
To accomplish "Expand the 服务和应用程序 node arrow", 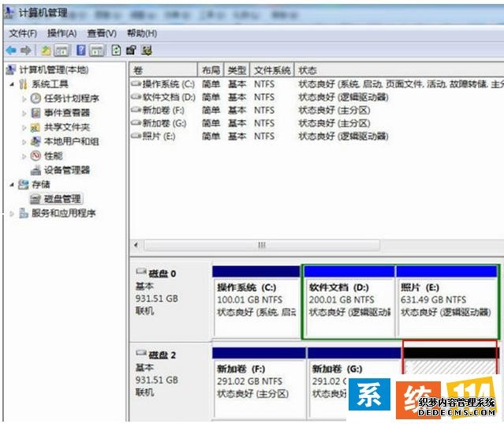I will tap(12, 213).
